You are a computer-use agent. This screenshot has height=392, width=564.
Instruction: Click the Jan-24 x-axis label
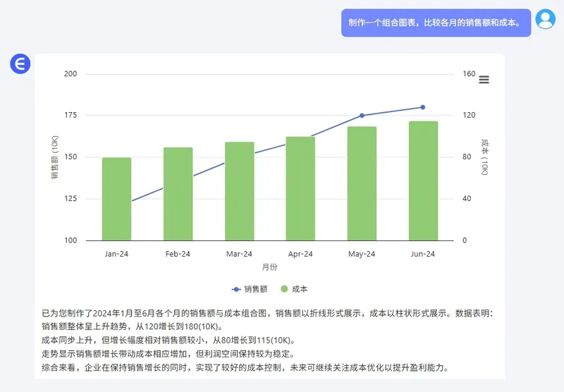click(x=116, y=254)
